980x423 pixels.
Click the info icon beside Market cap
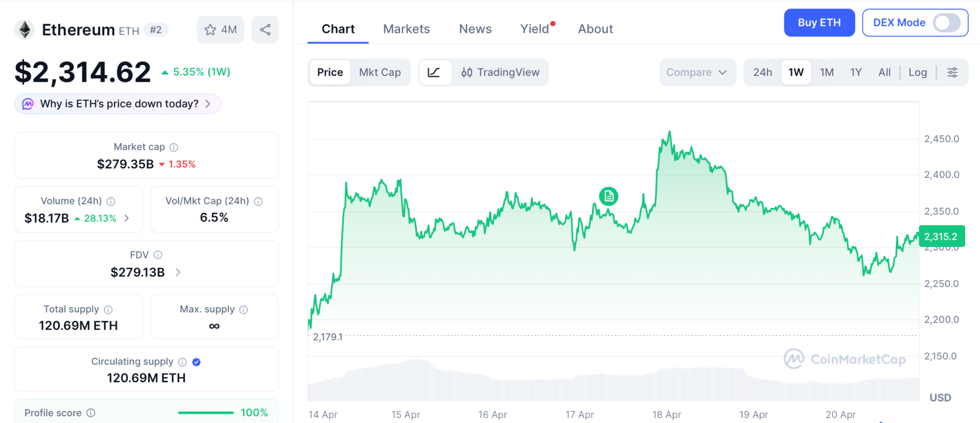click(174, 147)
